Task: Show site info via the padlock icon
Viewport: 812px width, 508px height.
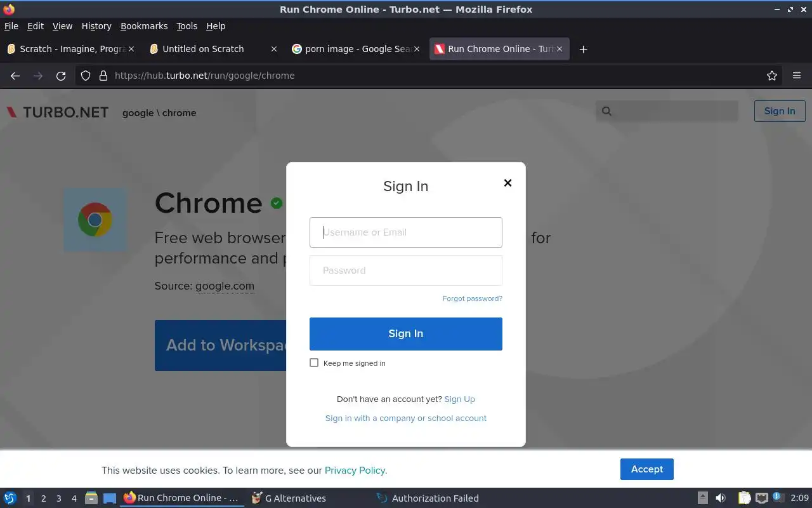Action: point(103,76)
